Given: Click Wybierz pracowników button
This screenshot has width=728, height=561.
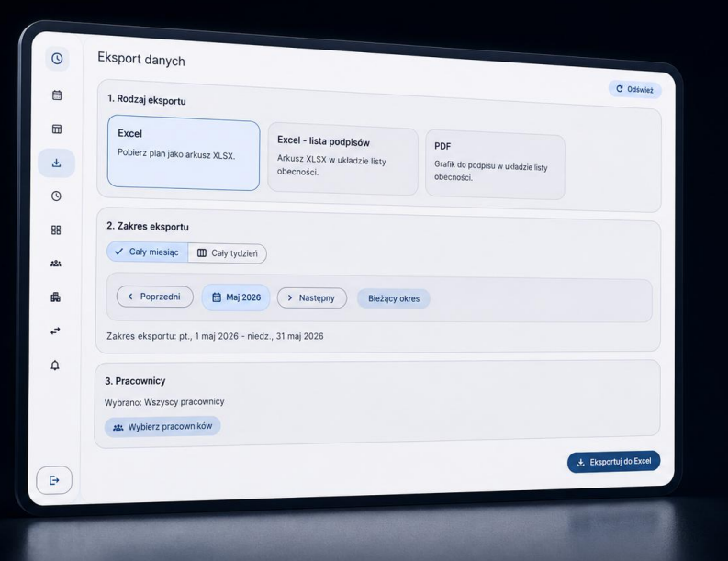Looking at the screenshot, I should [x=162, y=426].
